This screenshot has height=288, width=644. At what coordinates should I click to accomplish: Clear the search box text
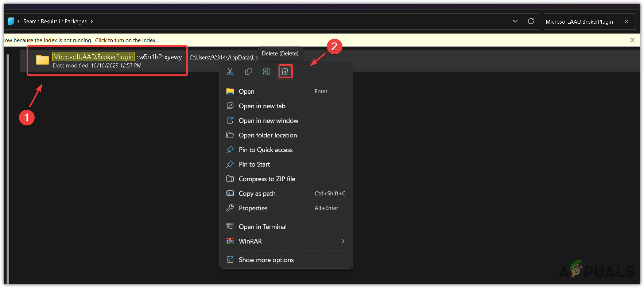626,22
